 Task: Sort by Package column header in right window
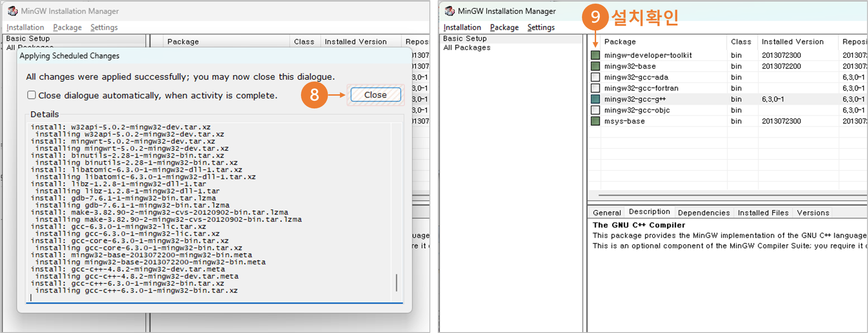664,41
